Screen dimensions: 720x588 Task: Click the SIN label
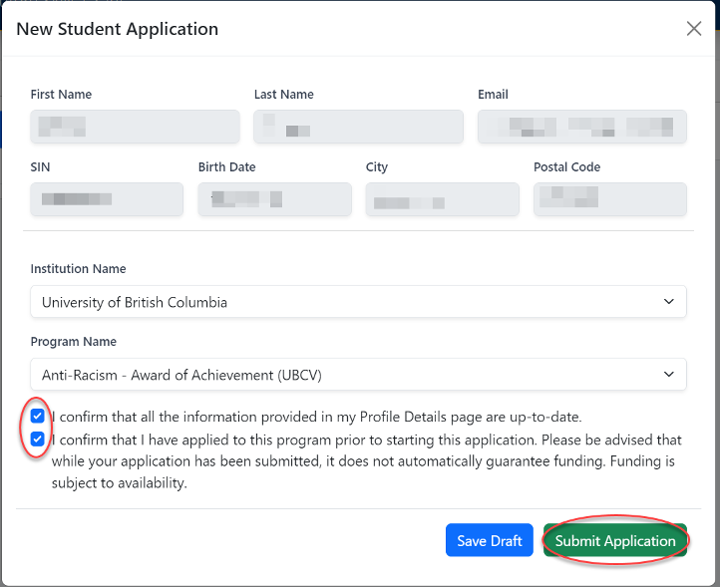40,166
